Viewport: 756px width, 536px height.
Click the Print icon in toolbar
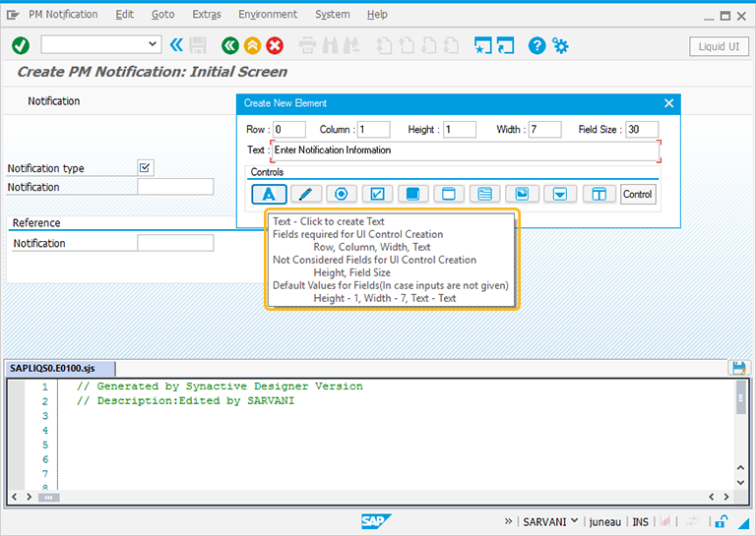[307, 46]
